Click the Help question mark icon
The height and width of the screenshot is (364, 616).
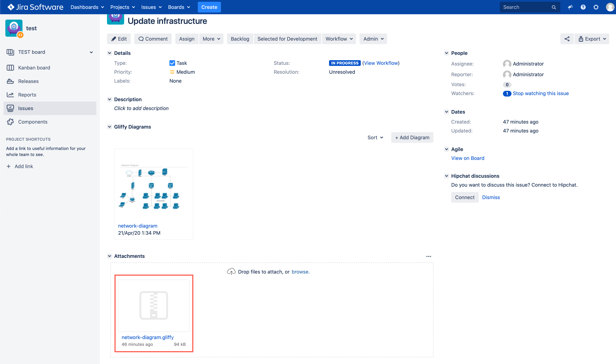pos(583,7)
